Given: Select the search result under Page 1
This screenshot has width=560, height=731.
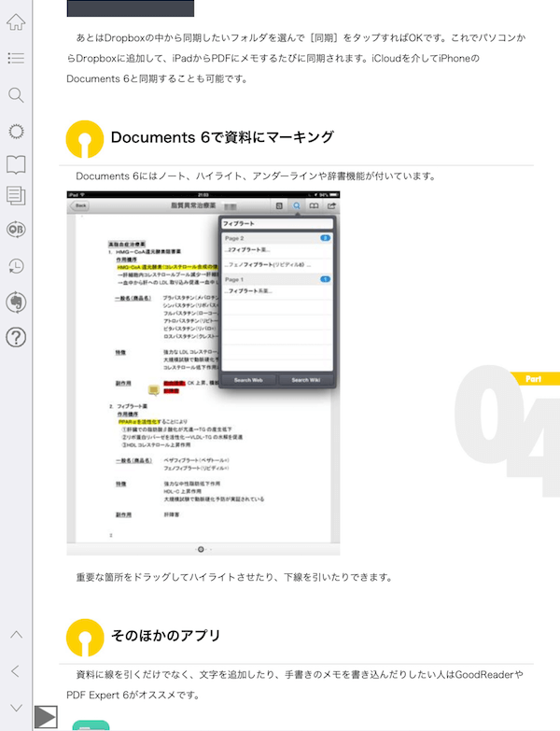Looking at the screenshot, I should pos(277,291).
